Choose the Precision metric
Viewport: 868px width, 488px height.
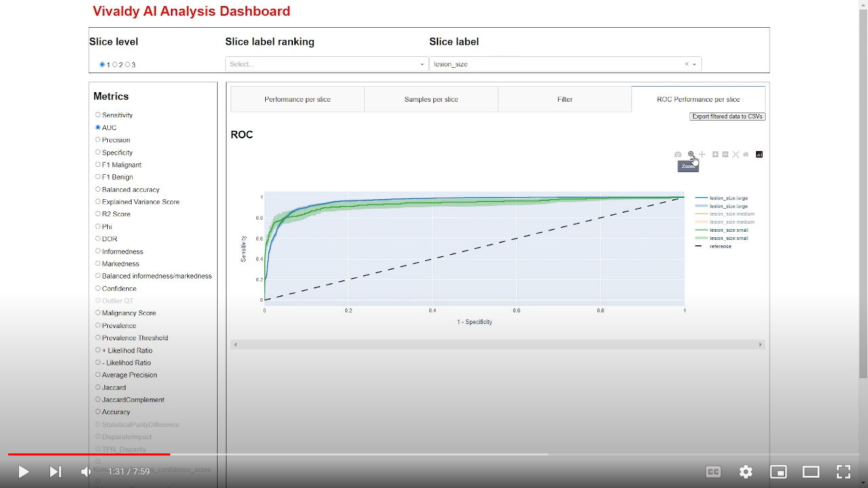point(98,140)
